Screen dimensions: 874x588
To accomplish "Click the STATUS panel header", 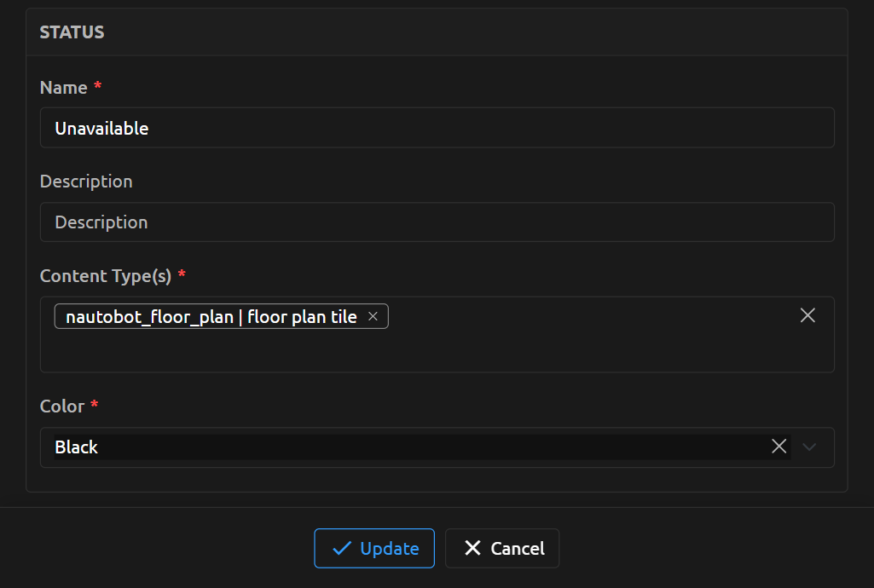I will point(72,32).
